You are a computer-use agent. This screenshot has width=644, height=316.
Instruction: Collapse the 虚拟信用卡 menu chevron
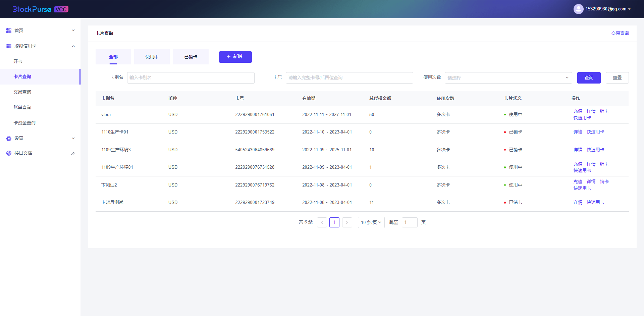click(x=73, y=46)
